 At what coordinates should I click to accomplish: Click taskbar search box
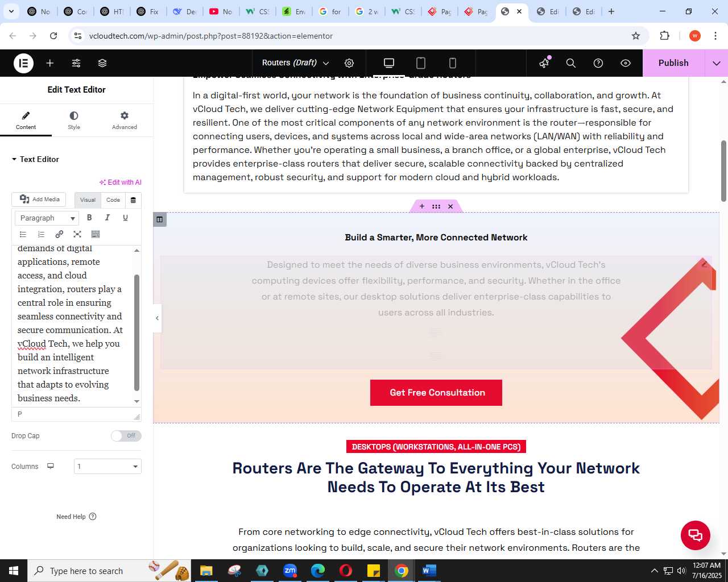[x=109, y=571]
